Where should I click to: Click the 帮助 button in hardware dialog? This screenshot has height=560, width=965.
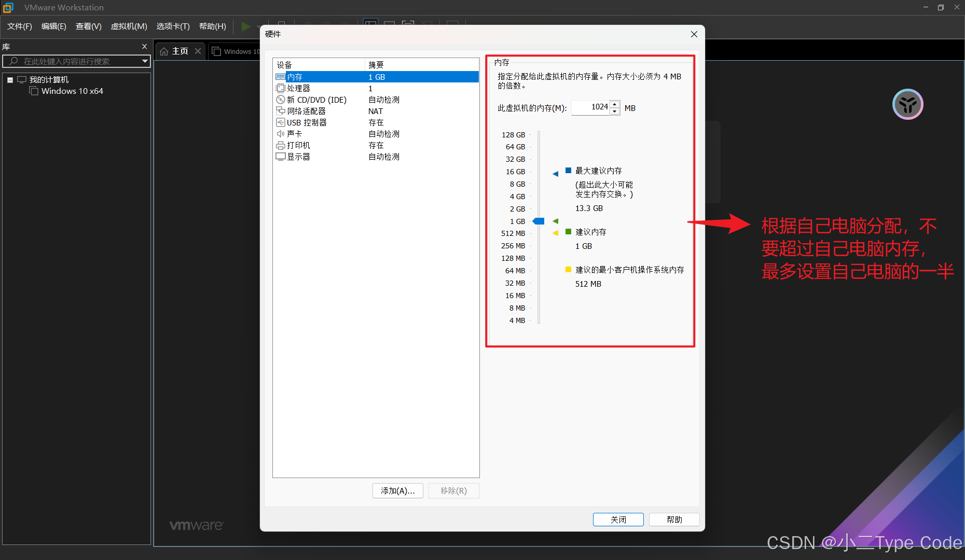674,520
